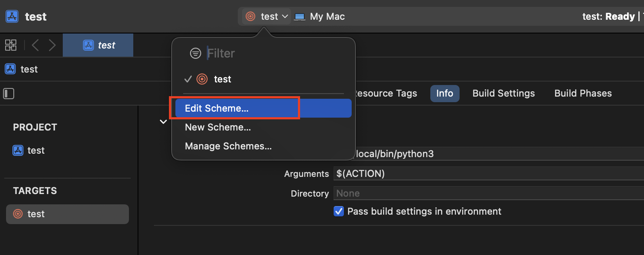The height and width of the screenshot is (255, 644).
Task: Open the test scheme dropdown
Action: tap(267, 17)
